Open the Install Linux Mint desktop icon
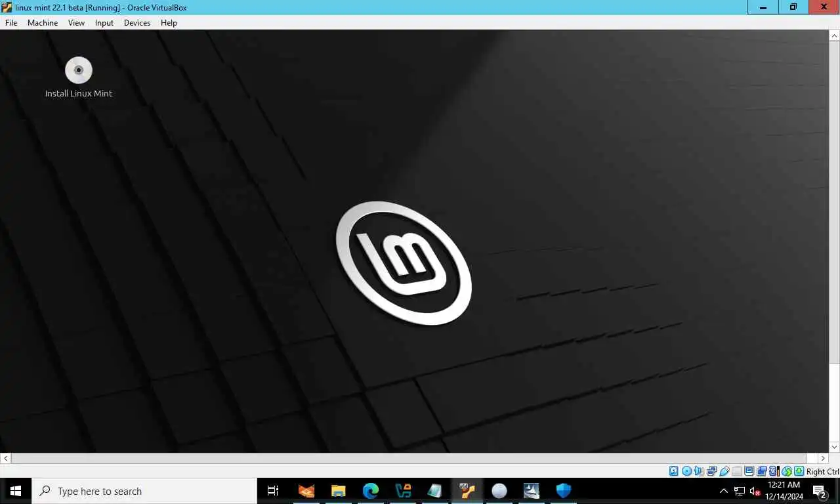 pyautogui.click(x=79, y=77)
